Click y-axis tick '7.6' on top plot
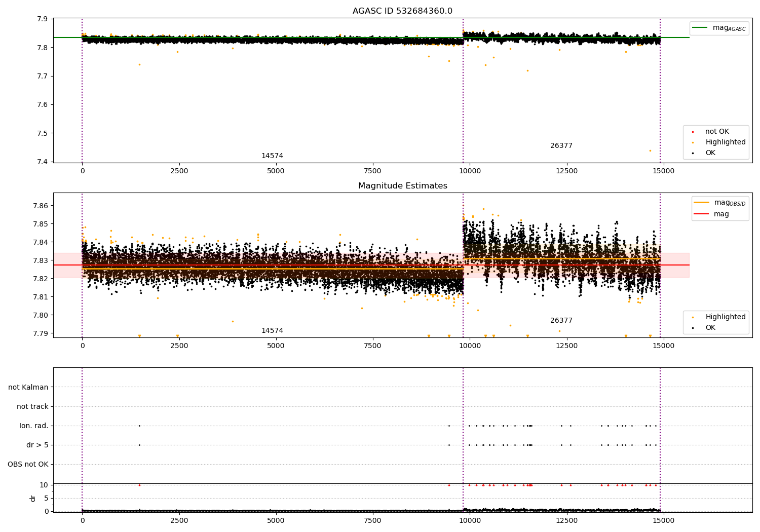The image size is (760, 532). pos(43,105)
